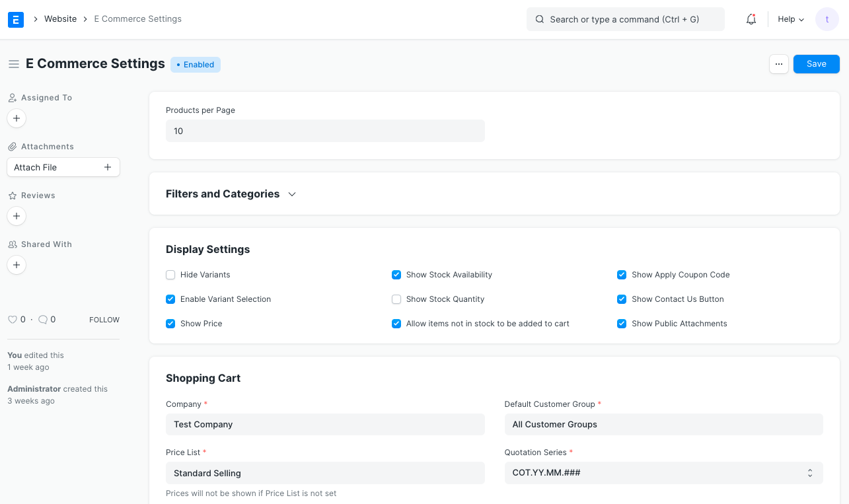Open the Help dropdown

[790, 19]
